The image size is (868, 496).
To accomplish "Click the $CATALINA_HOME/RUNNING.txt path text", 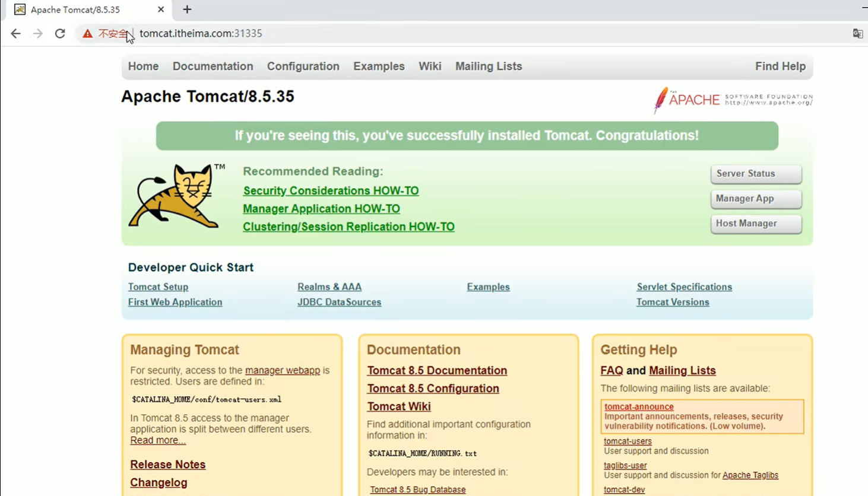I will coord(422,453).
